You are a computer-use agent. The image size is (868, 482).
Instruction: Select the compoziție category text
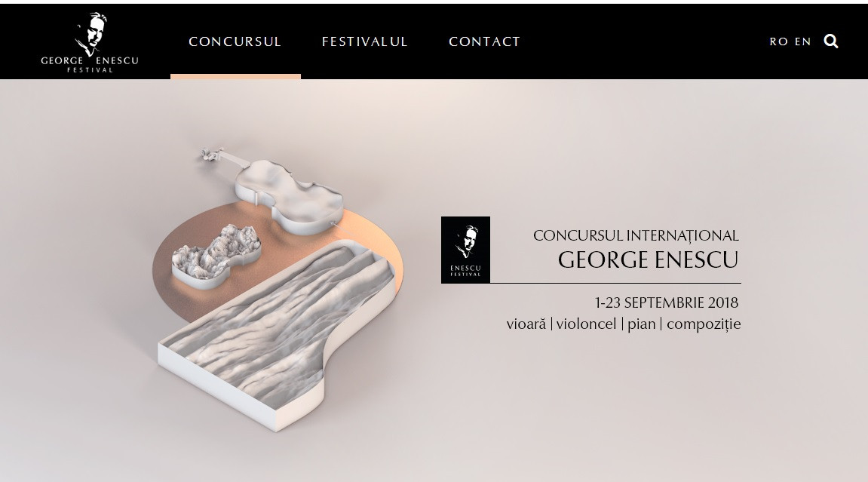coord(704,325)
